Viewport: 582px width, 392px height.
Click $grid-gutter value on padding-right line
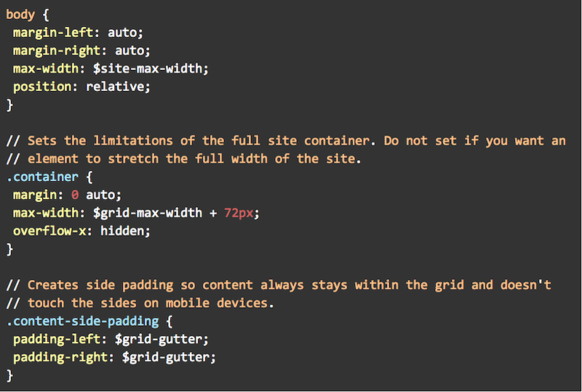tap(167, 357)
